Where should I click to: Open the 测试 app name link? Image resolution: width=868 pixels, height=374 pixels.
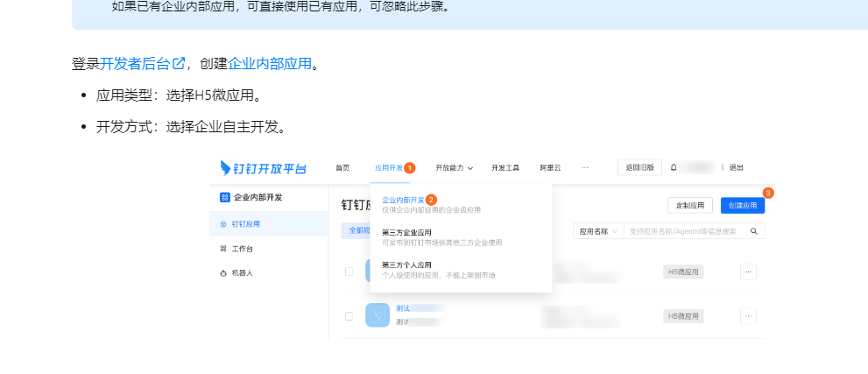(403, 308)
